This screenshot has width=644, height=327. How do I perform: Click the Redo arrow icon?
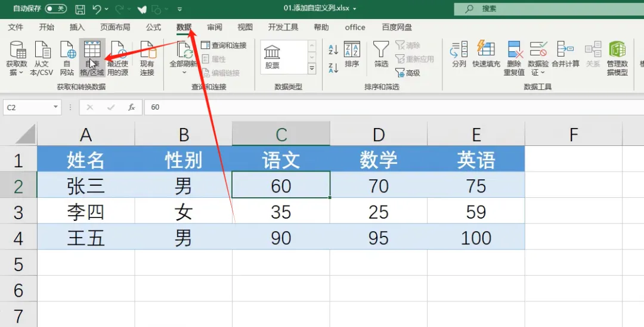point(119,8)
